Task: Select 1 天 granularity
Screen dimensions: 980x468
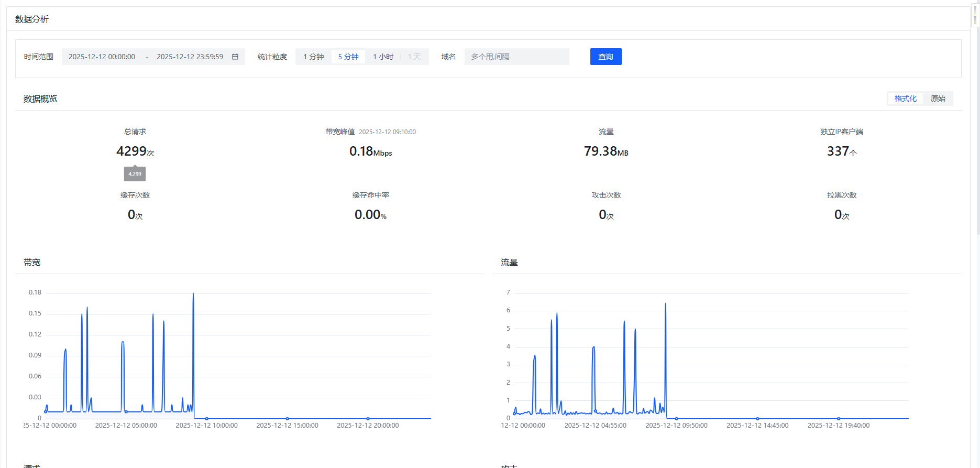Action: (414, 57)
